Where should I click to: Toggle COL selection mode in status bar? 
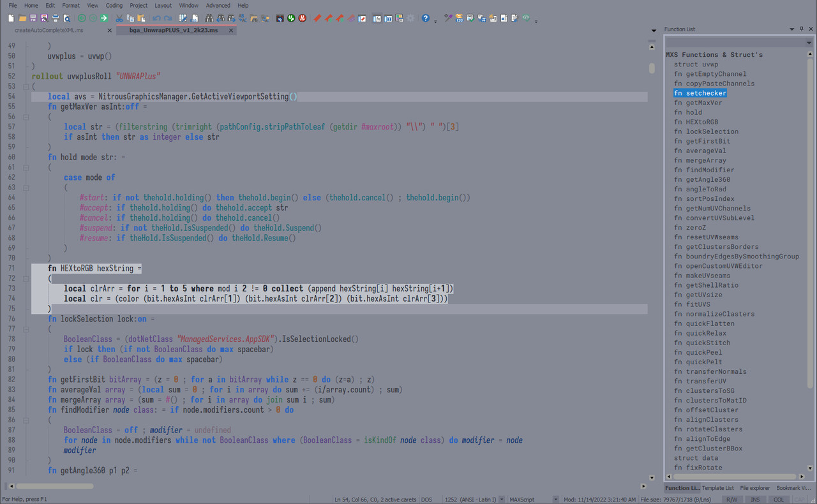tap(779, 500)
